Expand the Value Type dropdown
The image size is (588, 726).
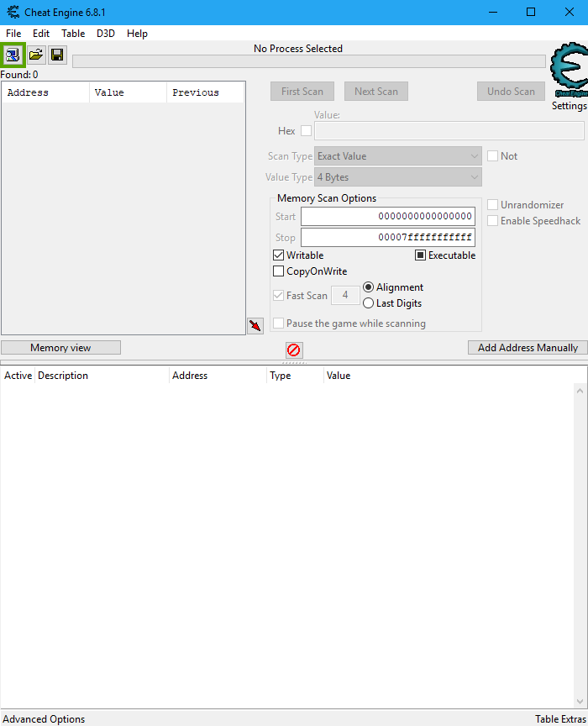[398, 177]
